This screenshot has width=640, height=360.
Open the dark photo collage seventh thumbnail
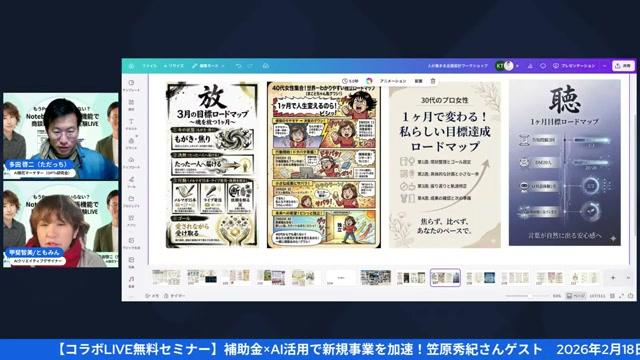376,278
